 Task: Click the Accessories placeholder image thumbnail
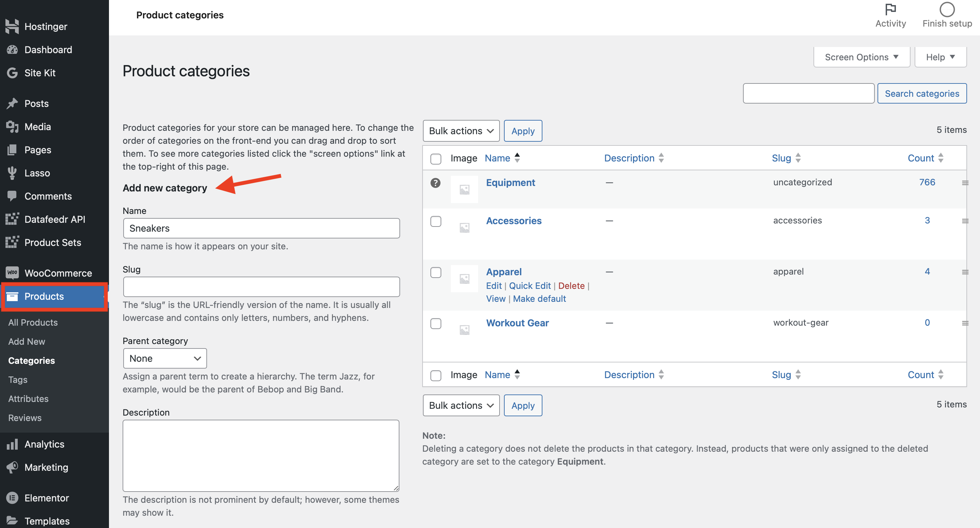(x=464, y=228)
